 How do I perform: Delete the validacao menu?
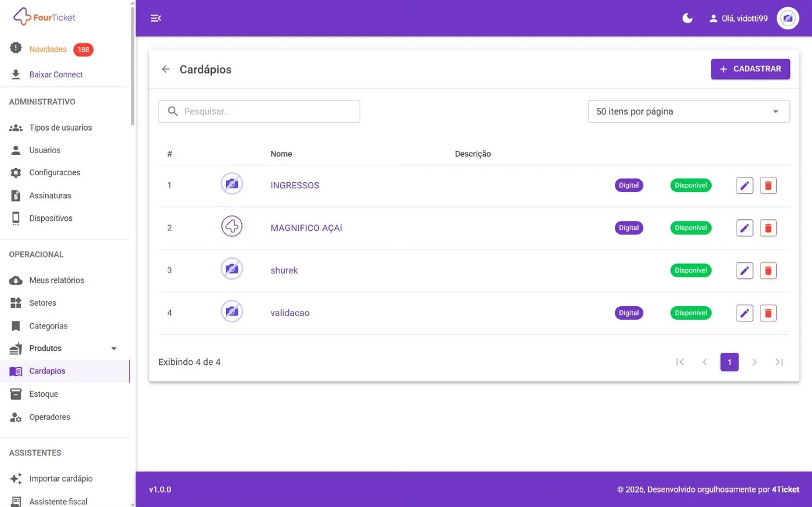coord(768,313)
